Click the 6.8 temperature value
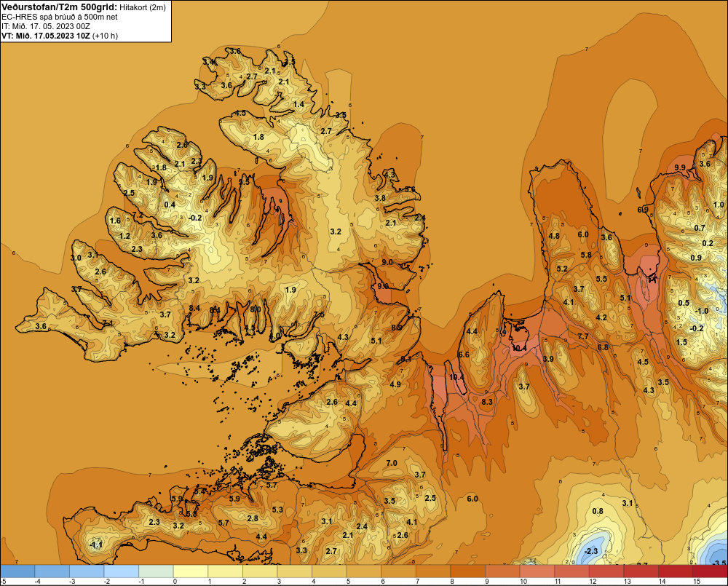Image resolution: width=728 pixels, height=586 pixels. point(603,347)
